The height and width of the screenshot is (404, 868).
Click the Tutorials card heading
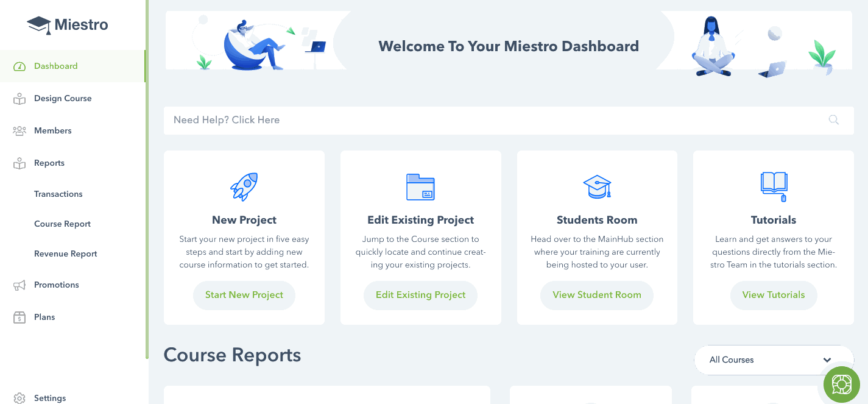point(774,220)
